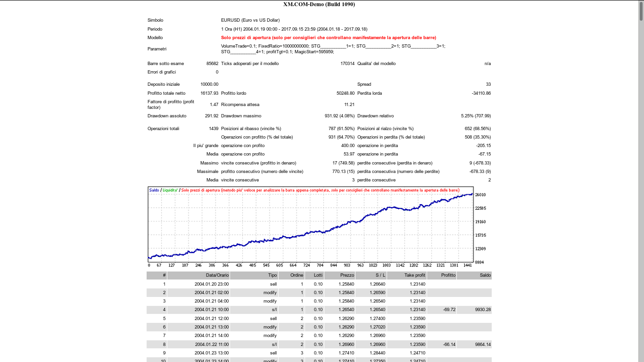Click the 'Barre sotto esame' value 85682
This screenshot has width=644, height=362.
212,64
